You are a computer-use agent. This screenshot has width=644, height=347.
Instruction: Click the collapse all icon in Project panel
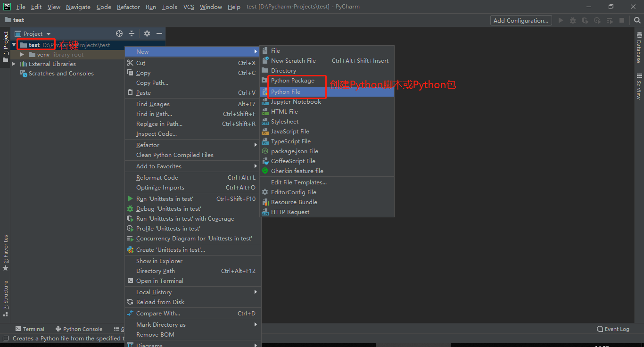tap(132, 33)
